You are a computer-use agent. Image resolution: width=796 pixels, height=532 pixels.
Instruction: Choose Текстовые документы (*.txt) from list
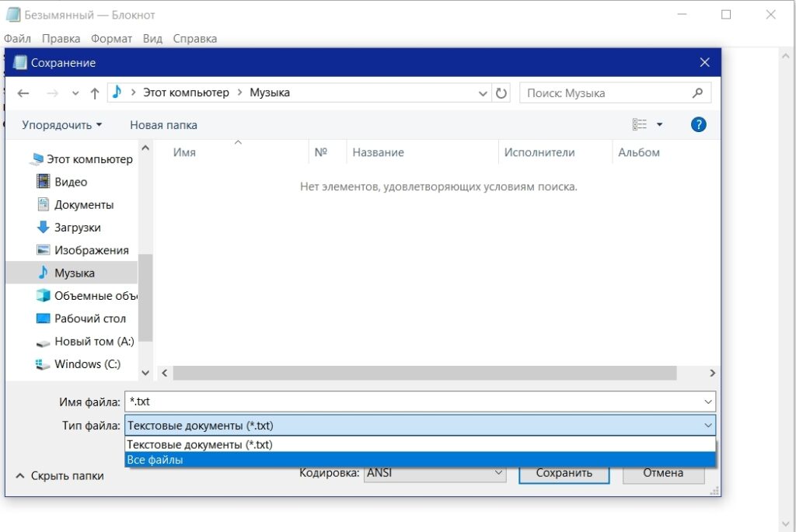420,444
